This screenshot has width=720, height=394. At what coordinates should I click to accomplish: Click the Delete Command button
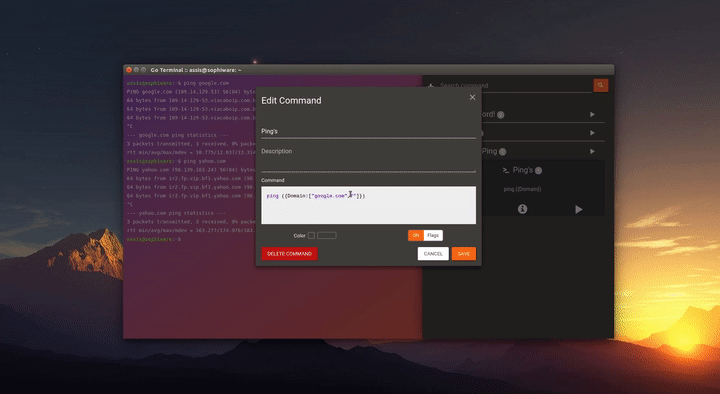click(289, 253)
